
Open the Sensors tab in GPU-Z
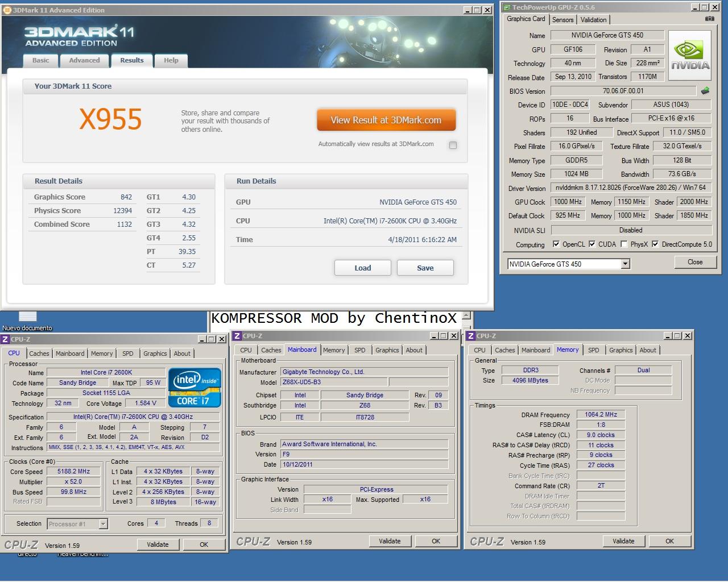[x=562, y=20]
